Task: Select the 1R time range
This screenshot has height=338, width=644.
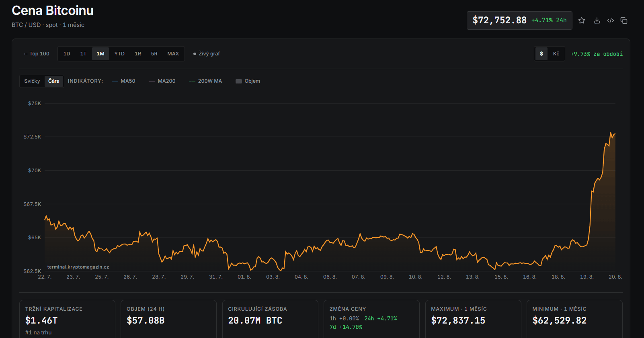Action: tap(138, 54)
